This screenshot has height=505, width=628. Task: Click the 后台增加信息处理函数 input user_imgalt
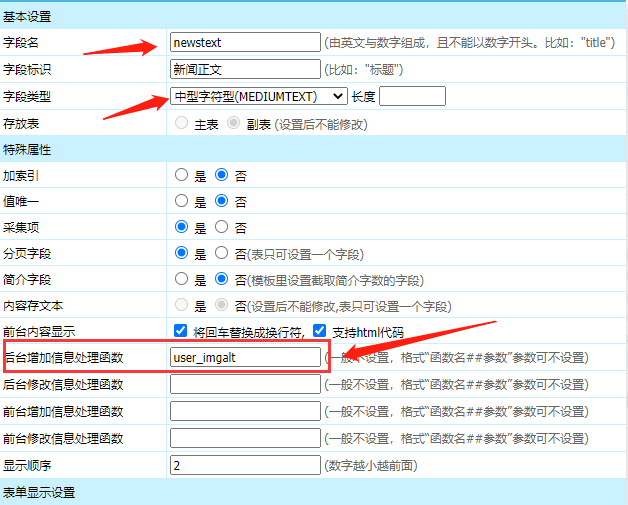pyautogui.click(x=245, y=357)
